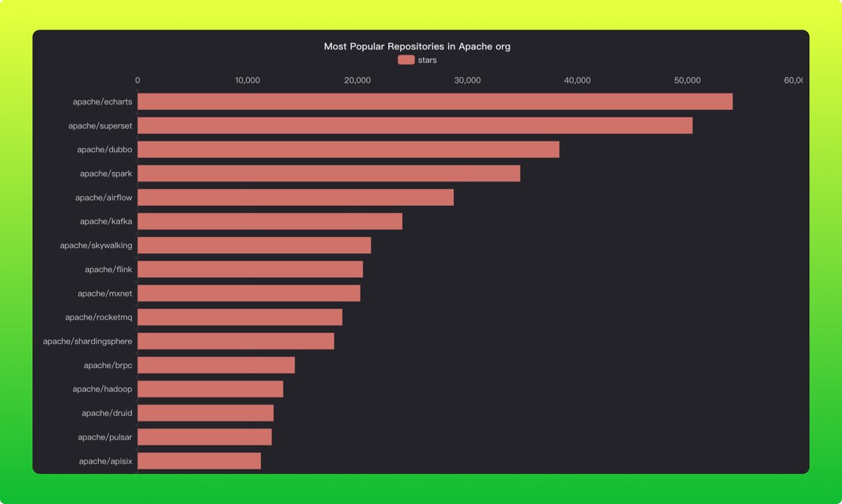Click the apache/dubbo axis label
Viewport: 842px width, 504px height.
pyautogui.click(x=105, y=149)
